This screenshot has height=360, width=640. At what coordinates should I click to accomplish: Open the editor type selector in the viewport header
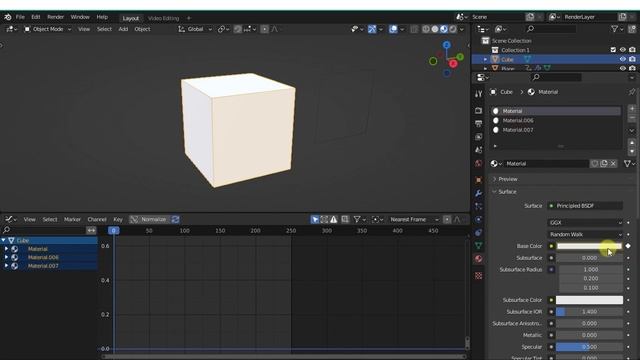click(x=10, y=29)
